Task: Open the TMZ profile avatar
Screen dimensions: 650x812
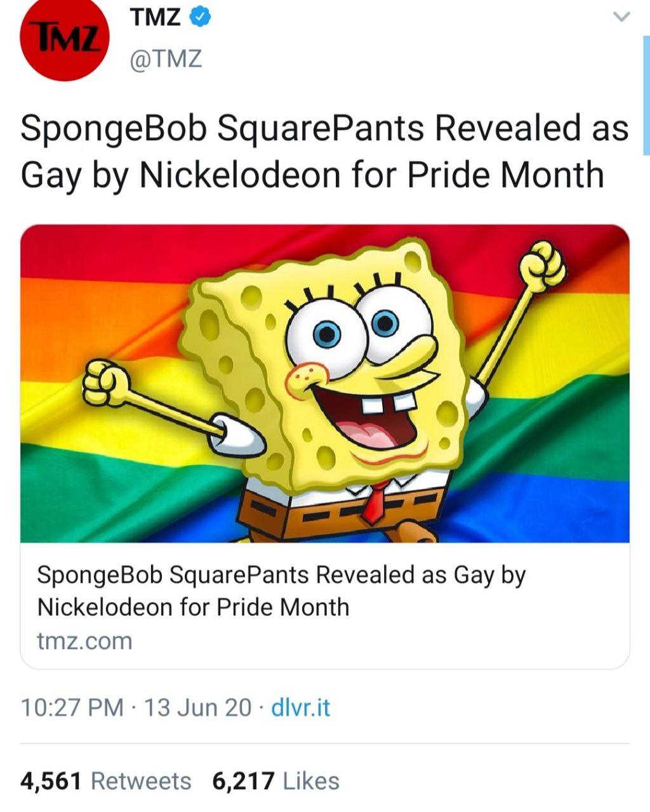Action: pos(65,39)
